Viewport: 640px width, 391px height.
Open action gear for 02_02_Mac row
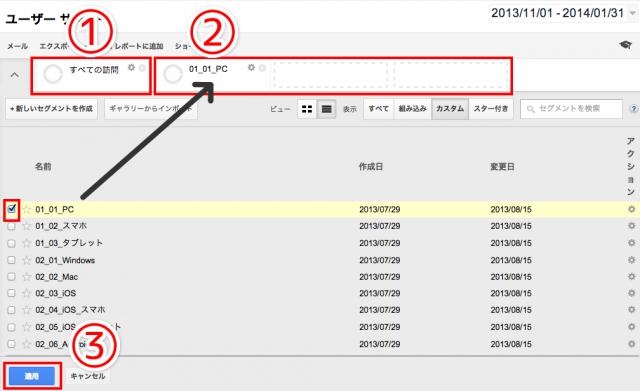(631, 277)
